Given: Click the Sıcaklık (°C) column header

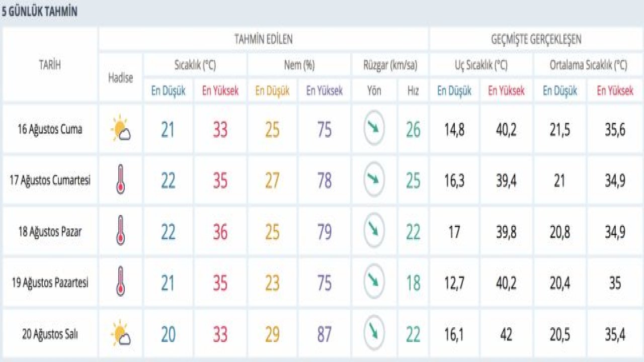Looking at the screenshot, I should coord(195,65).
